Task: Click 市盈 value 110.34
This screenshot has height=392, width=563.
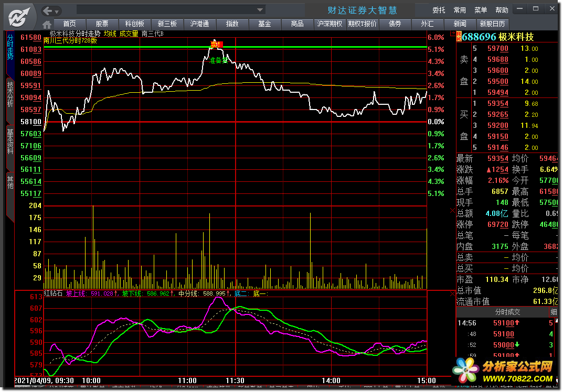Action: point(497,279)
